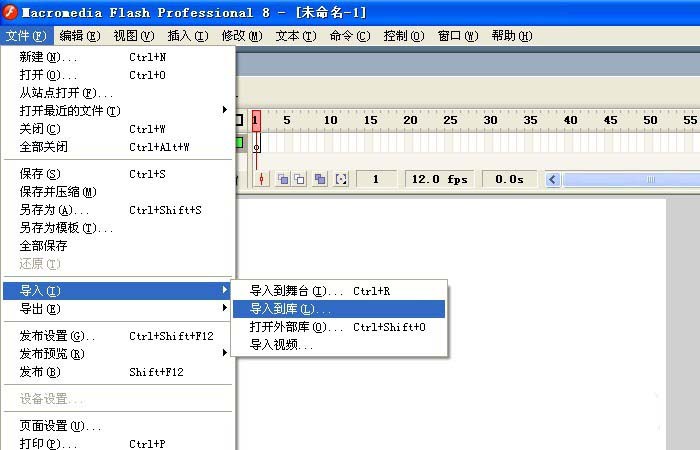Choose 打开(O) from the file menu

point(118,75)
